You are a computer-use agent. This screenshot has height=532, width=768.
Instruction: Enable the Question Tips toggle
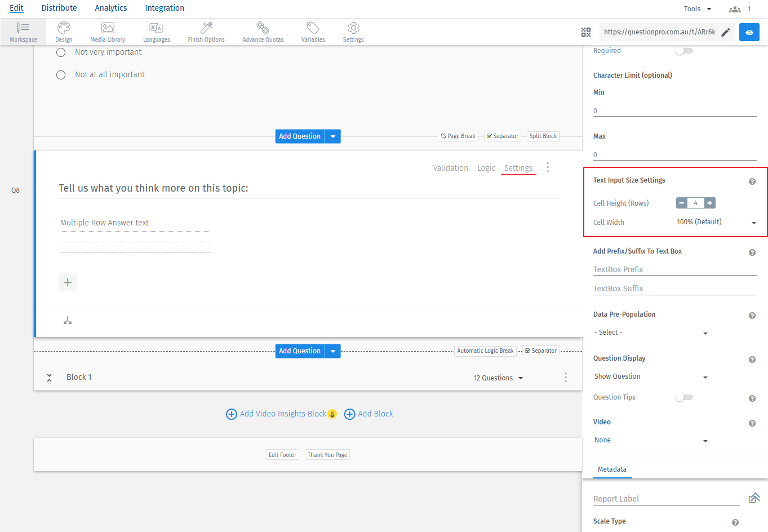tap(683, 397)
